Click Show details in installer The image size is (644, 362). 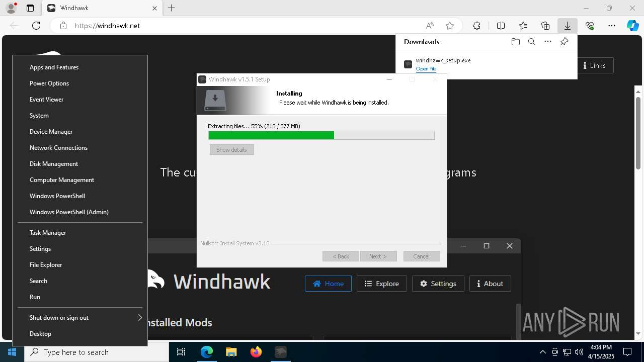[x=232, y=150]
